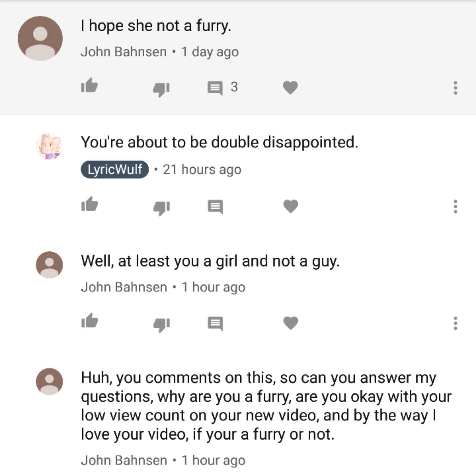
Task: Dislike the "at least you a girl" reply
Action: point(161,324)
